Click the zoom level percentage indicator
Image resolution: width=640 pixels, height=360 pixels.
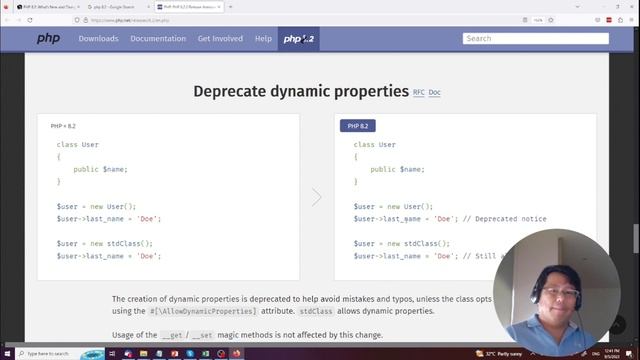point(538,20)
